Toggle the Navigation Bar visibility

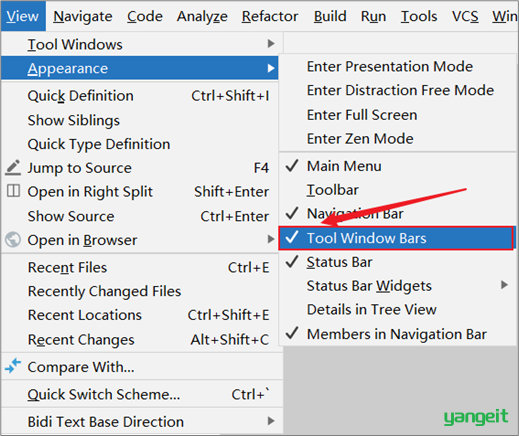397,214
